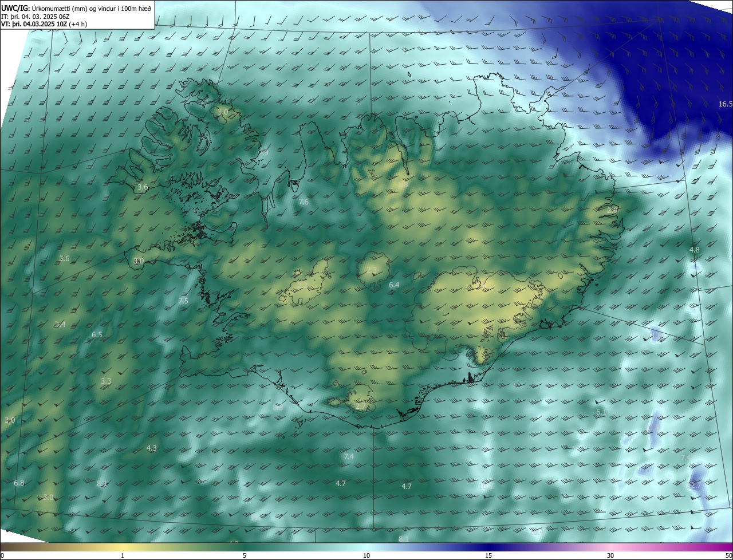Click the 12.7 value label on the map
Screen dimensions: 733x560
tap(695, 484)
